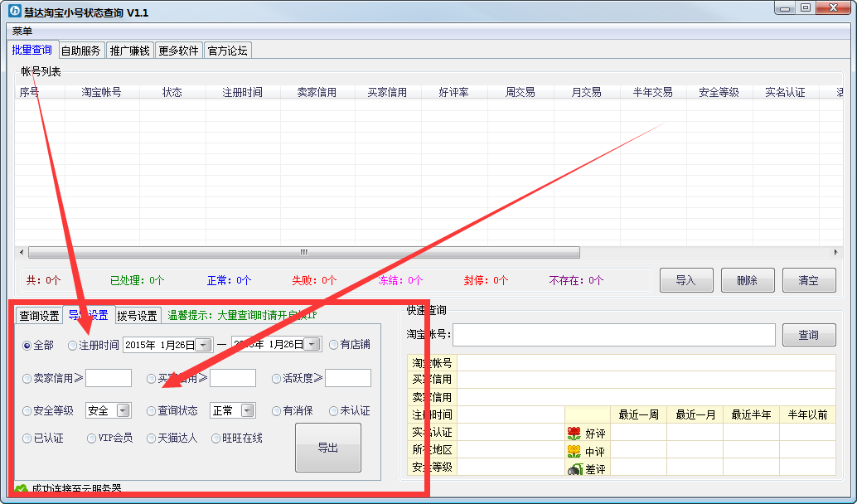Click the scrollbar left arrow of account list
The image size is (857, 504).
tap(21, 252)
